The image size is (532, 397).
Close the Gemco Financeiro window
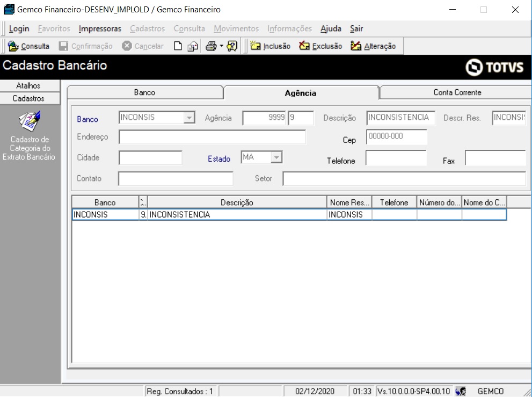(515, 10)
